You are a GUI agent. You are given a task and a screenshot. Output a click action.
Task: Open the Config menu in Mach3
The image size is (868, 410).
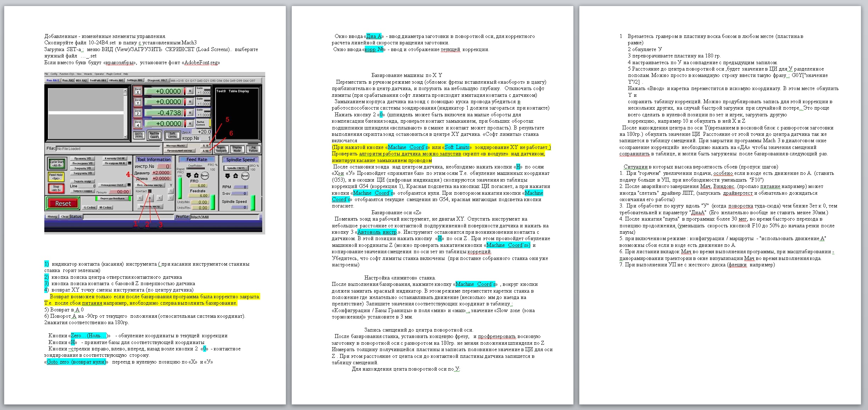tap(54, 74)
